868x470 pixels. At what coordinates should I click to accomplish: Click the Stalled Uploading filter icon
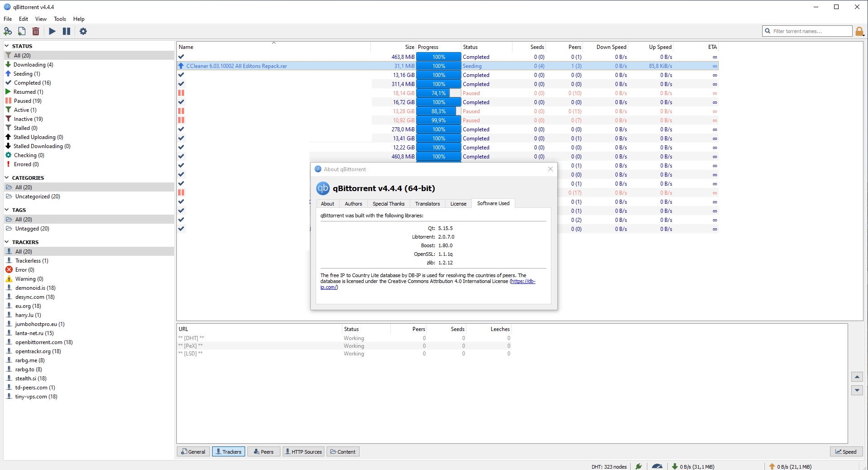pos(8,137)
